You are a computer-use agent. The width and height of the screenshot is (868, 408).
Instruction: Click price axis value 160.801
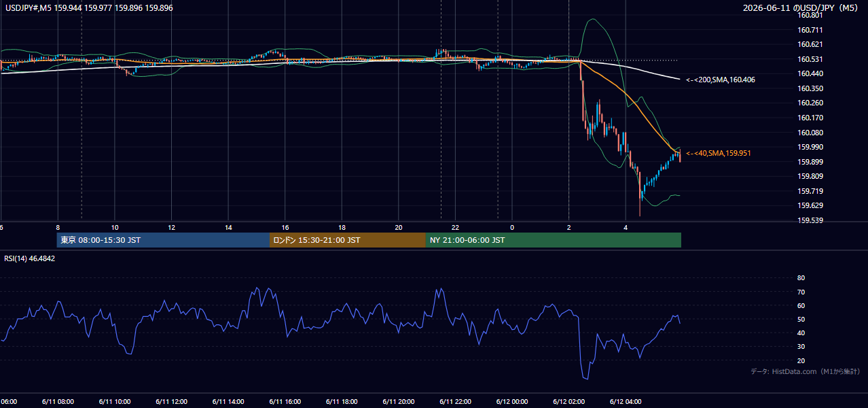pyautogui.click(x=810, y=16)
